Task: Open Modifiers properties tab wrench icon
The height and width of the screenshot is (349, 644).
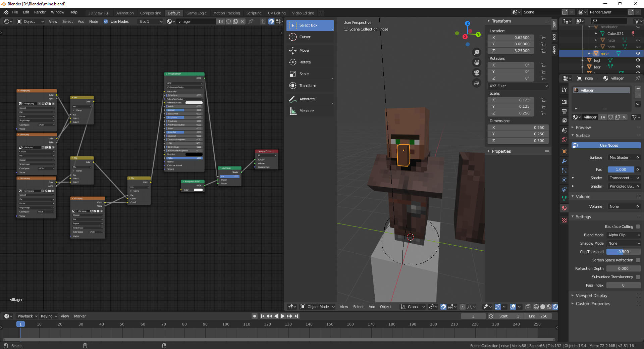Action: point(564,161)
